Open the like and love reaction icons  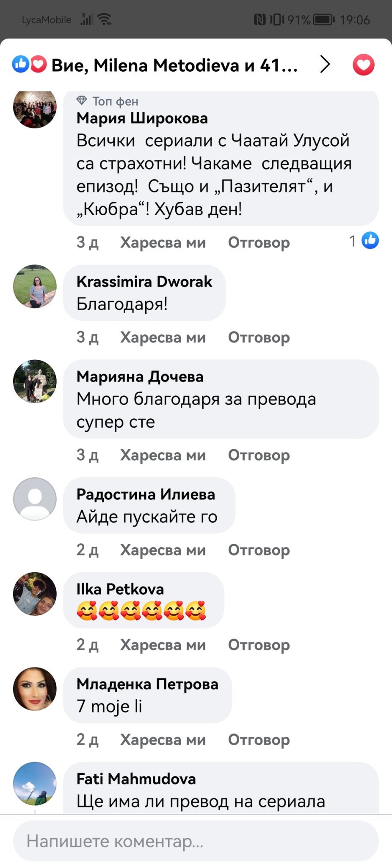29,64
